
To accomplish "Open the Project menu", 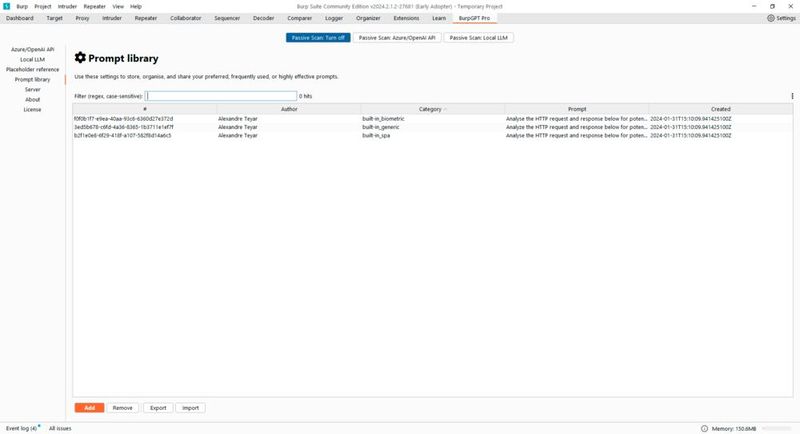I will (43, 7).
